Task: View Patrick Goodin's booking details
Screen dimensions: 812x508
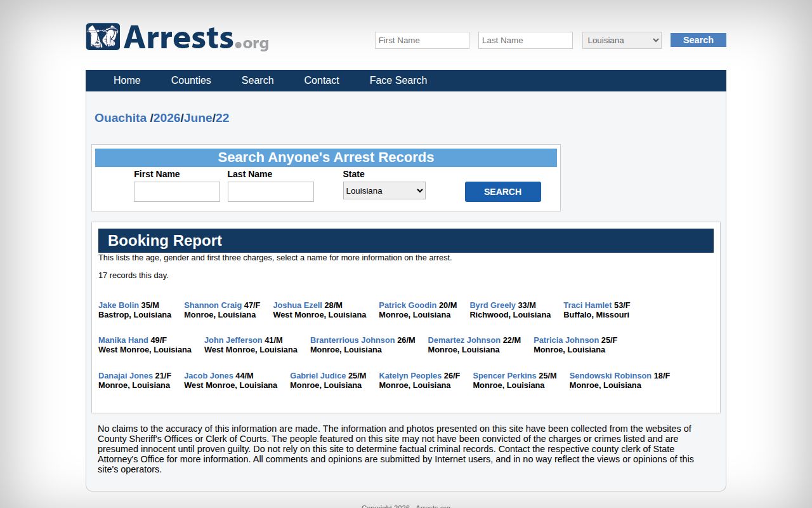Action: 408,305
